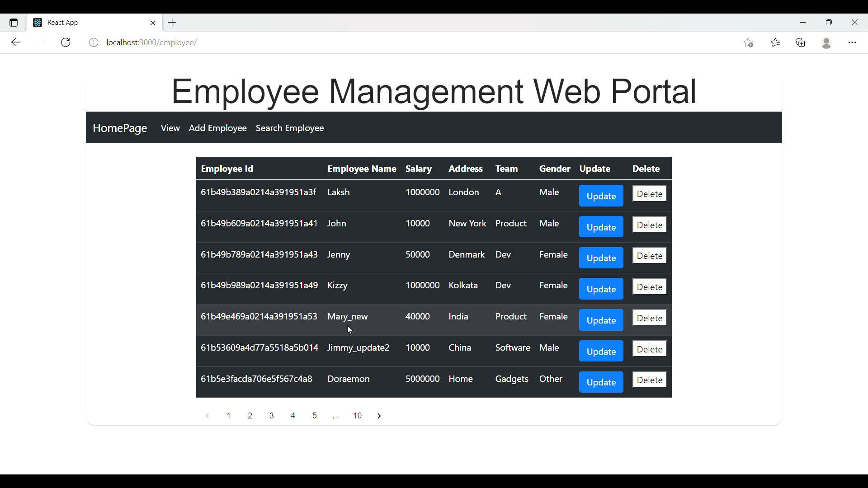Reload the Employee Management page

click(x=65, y=42)
